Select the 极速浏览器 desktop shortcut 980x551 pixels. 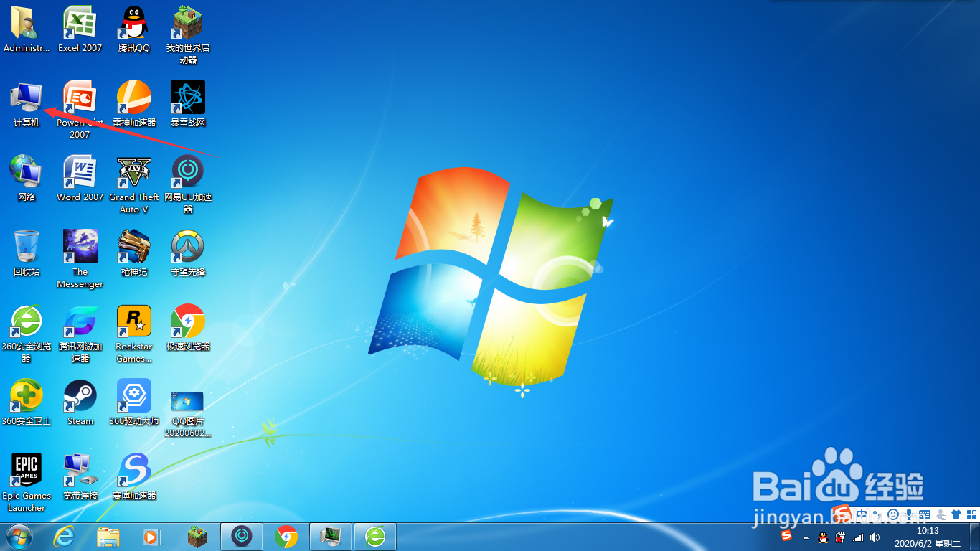pyautogui.click(x=188, y=328)
